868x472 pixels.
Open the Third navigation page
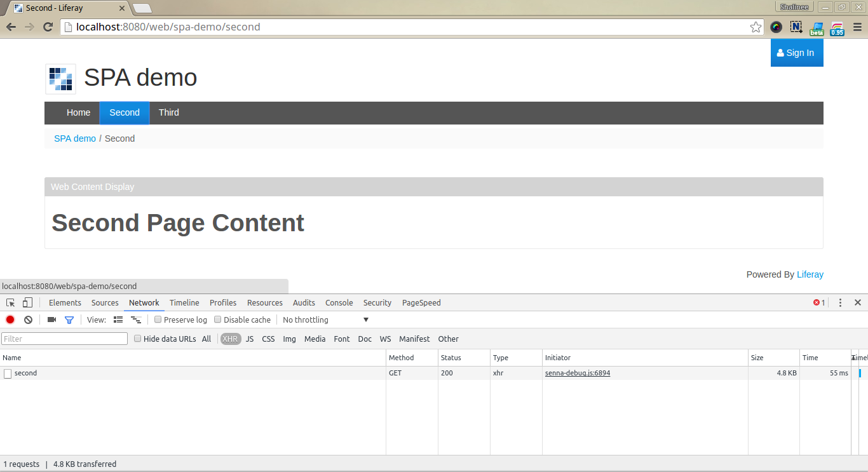169,112
